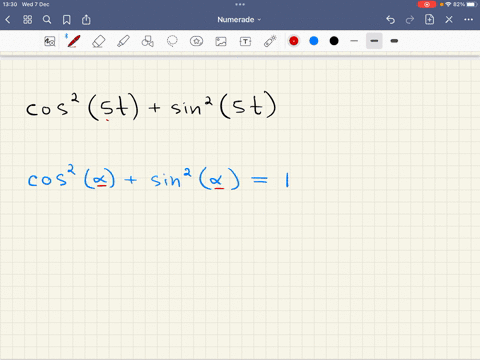Image resolution: width=480 pixels, height=360 pixels.
Task: Select the Lasso selection tool
Action: (x=172, y=41)
